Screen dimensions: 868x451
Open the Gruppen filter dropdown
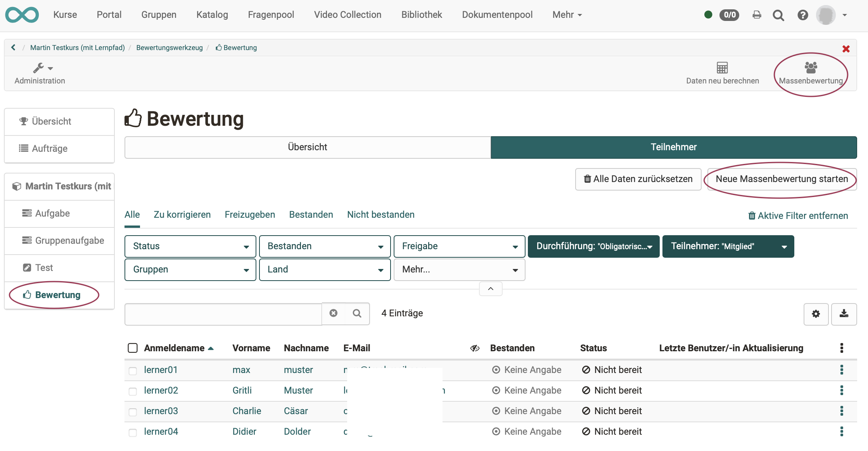190,269
